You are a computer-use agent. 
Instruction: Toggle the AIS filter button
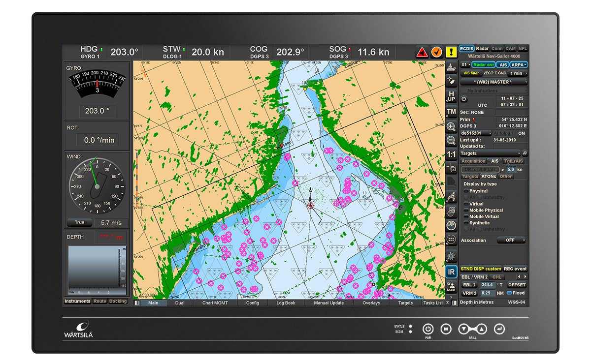tap(471, 73)
